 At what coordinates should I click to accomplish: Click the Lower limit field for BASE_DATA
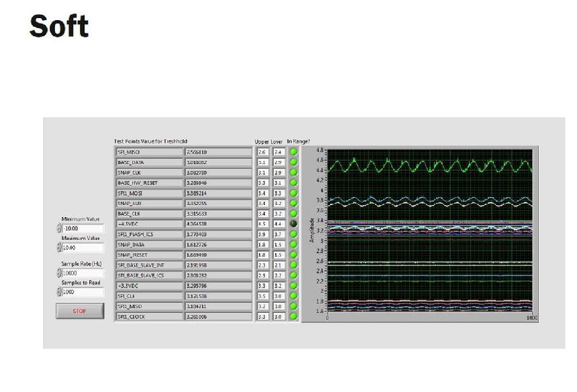click(x=278, y=162)
